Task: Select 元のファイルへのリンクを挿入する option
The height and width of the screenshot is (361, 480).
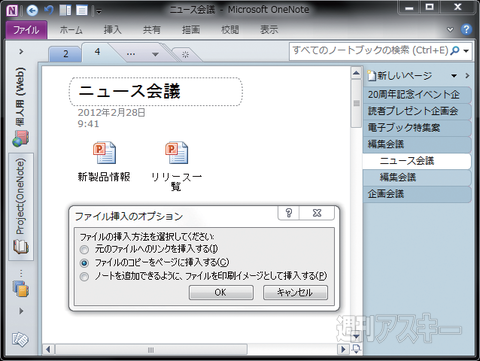Action: point(149,249)
